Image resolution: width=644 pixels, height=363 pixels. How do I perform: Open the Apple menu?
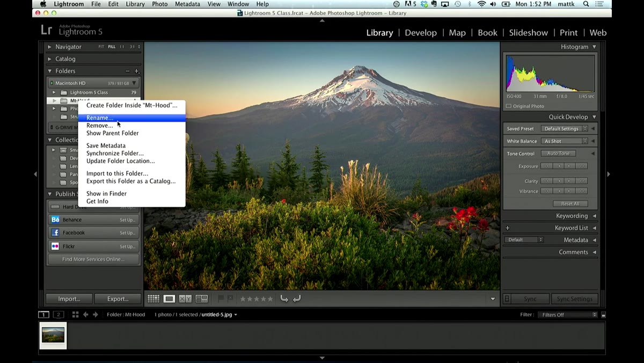(43, 4)
